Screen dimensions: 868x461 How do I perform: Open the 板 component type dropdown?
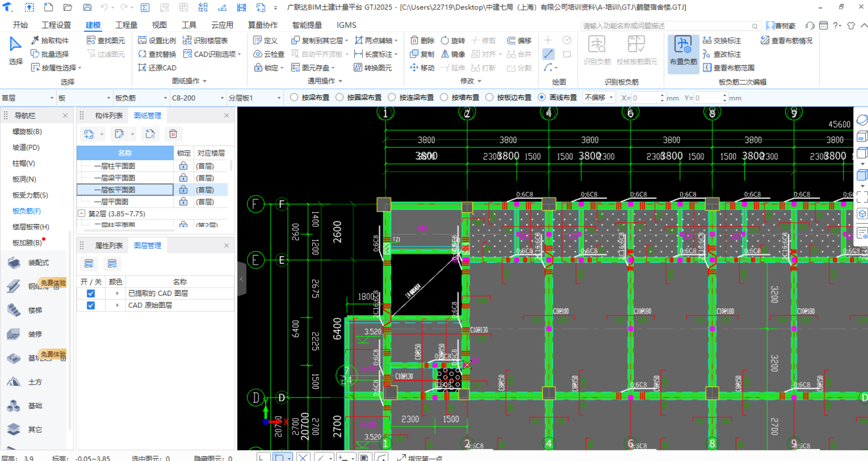84,98
